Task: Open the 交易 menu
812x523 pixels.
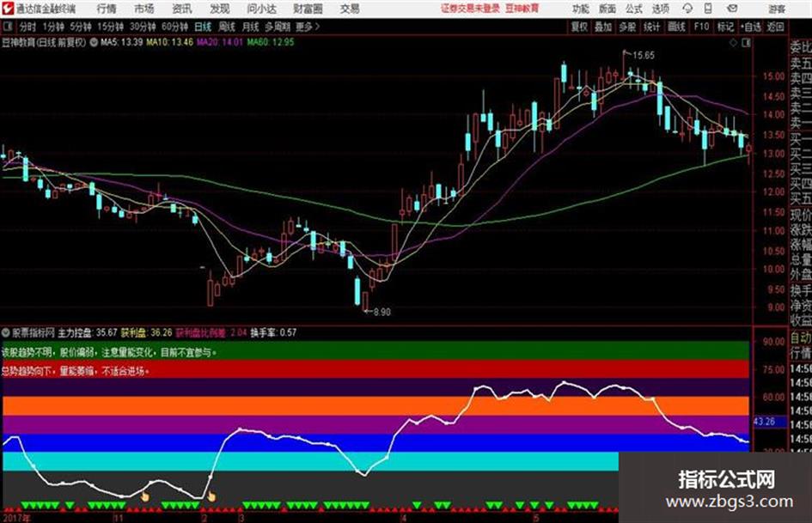Action: coord(350,9)
